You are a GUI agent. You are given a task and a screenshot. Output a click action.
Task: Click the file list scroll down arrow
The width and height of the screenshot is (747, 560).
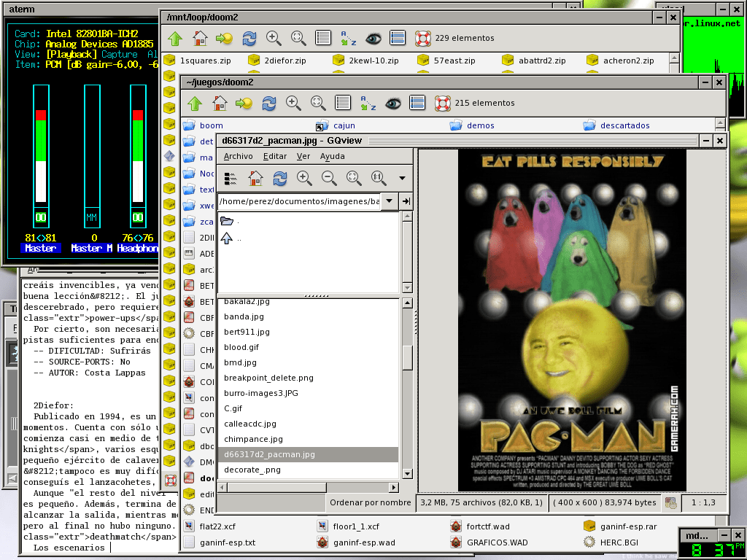pyautogui.click(x=407, y=473)
